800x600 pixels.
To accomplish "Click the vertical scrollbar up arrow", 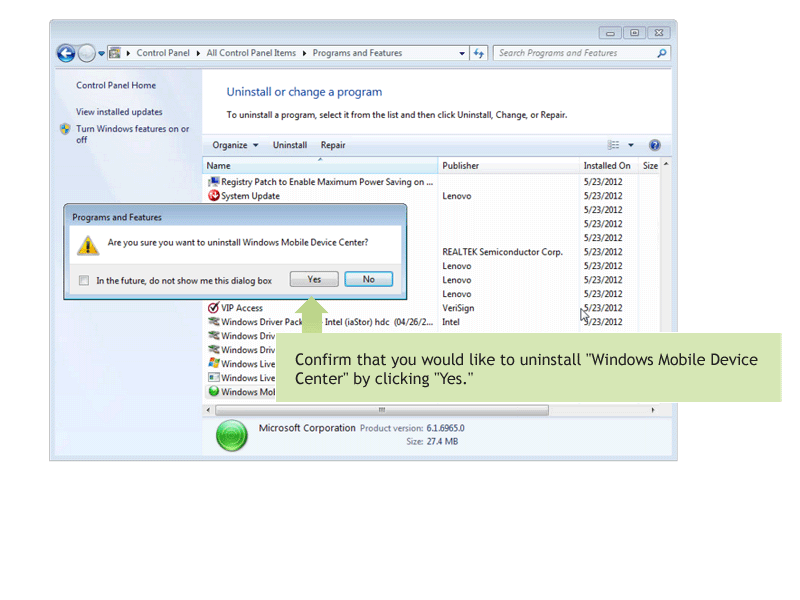I will [666, 164].
